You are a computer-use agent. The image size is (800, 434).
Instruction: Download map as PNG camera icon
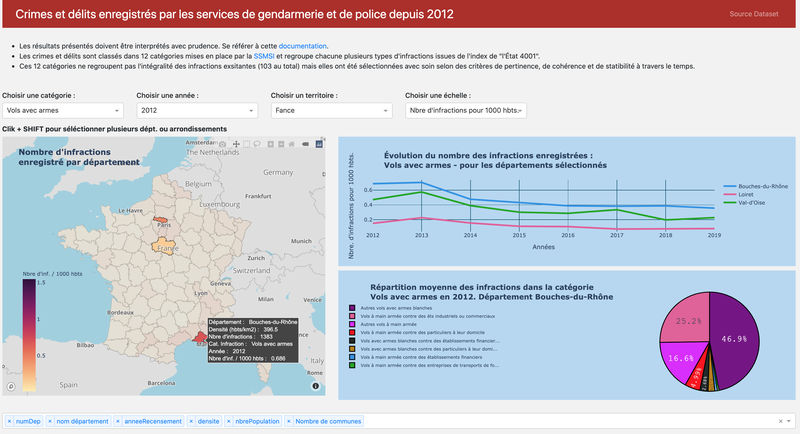222,144
